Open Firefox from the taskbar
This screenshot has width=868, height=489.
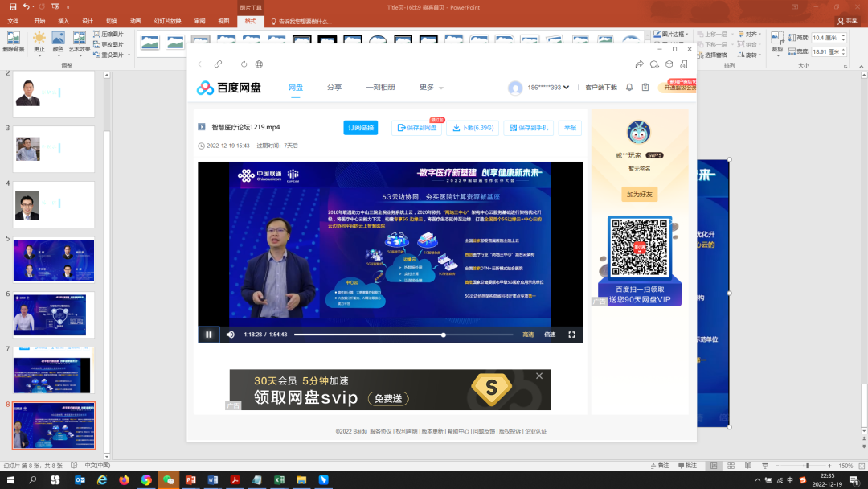(x=124, y=479)
